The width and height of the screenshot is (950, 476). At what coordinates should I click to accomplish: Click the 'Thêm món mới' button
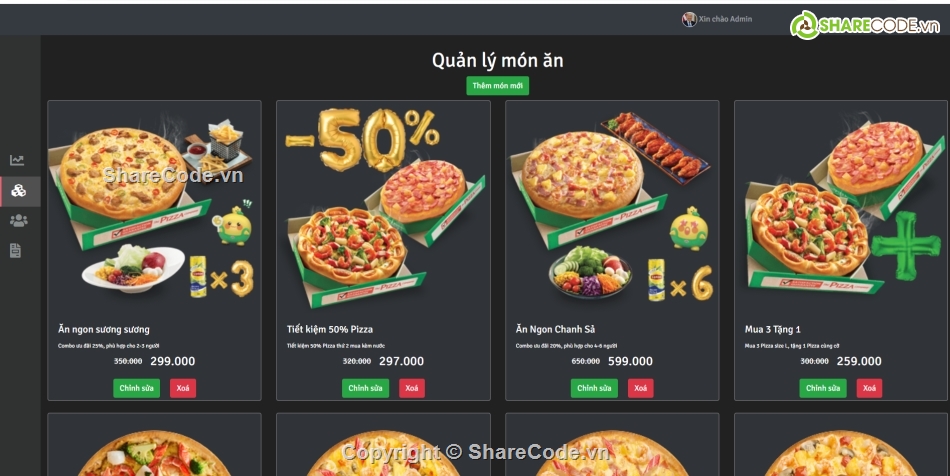497,85
